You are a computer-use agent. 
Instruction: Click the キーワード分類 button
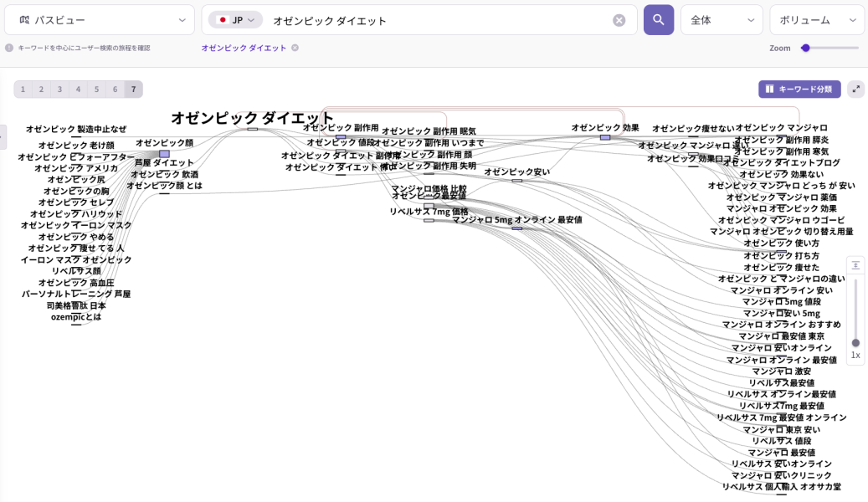(x=799, y=88)
